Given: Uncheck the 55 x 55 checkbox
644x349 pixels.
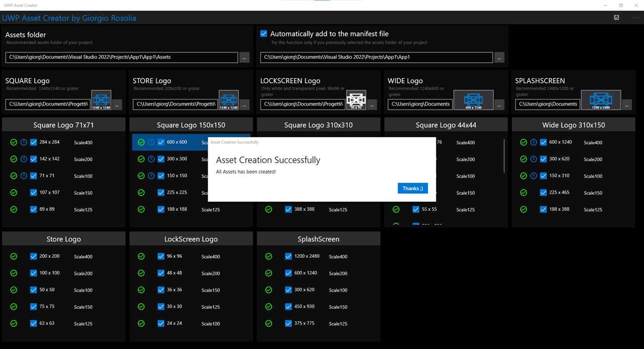Looking at the screenshot, I should (x=416, y=209).
